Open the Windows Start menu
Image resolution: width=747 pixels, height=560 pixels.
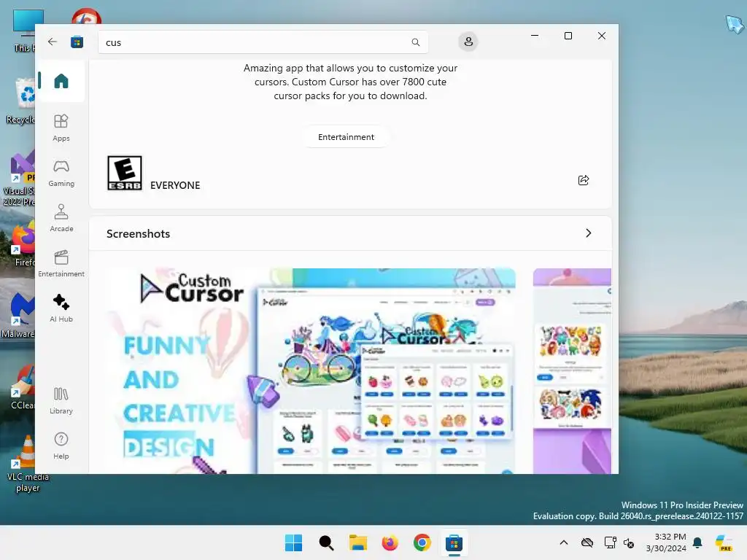coord(293,542)
